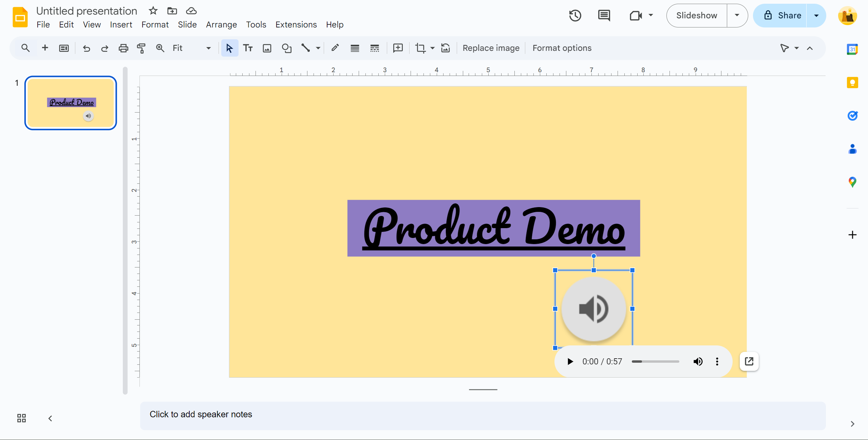Open audio in new window icon
The height and width of the screenshot is (440, 868).
(x=749, y=361)
